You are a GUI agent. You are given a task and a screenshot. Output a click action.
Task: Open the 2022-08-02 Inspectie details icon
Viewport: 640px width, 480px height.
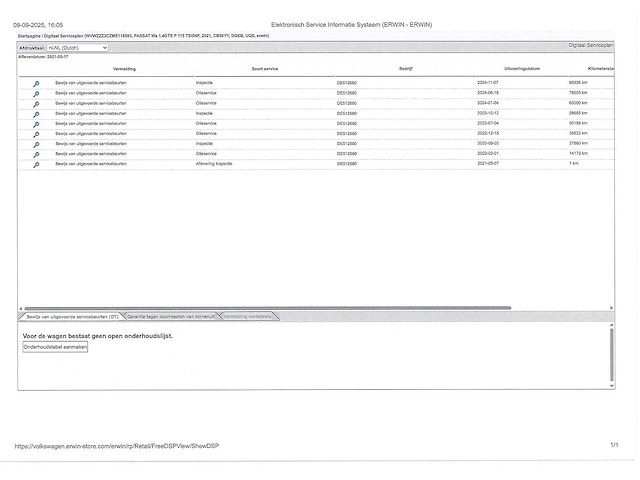coord(36,144)
